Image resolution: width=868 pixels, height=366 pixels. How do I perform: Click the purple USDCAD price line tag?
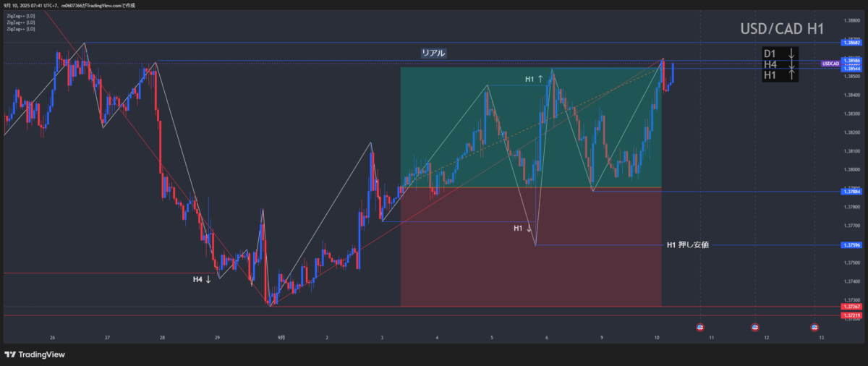pyautogui.click(x=830, y=64)
